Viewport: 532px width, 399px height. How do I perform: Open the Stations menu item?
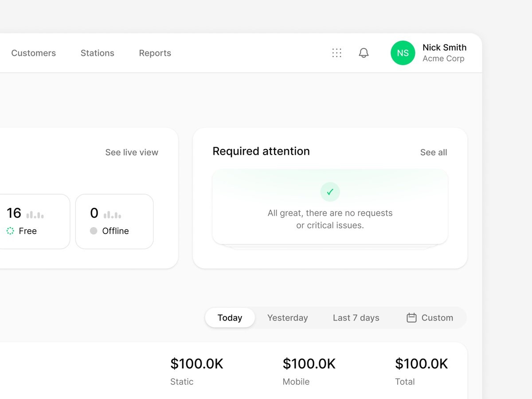(x=98, y=53)
